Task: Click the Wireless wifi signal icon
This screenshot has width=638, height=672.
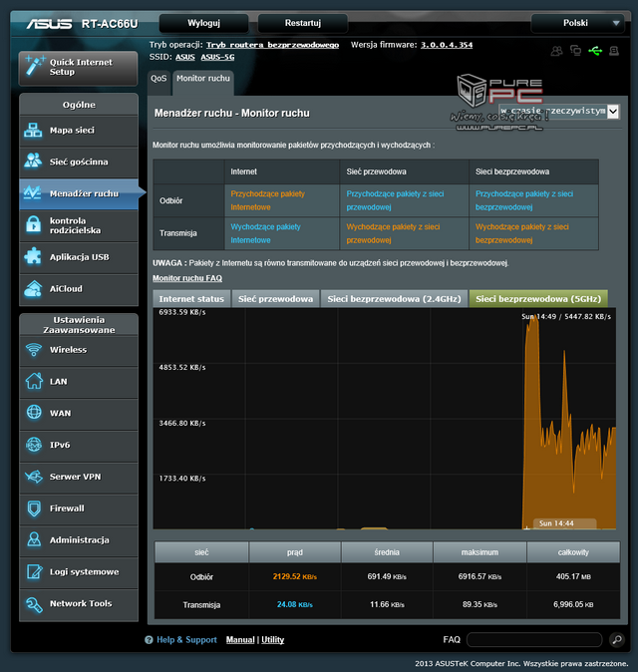Action: pyautogui.click(x=34, y=349)
